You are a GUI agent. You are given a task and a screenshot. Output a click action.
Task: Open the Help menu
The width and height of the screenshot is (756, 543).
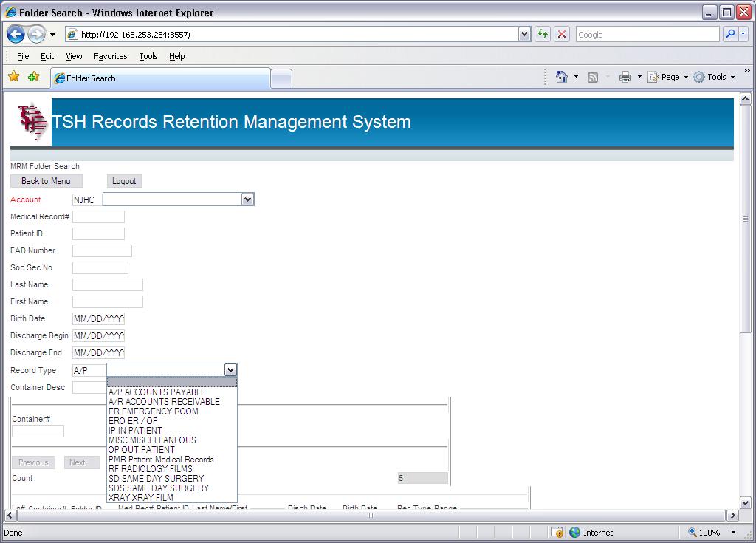[177, 56]
